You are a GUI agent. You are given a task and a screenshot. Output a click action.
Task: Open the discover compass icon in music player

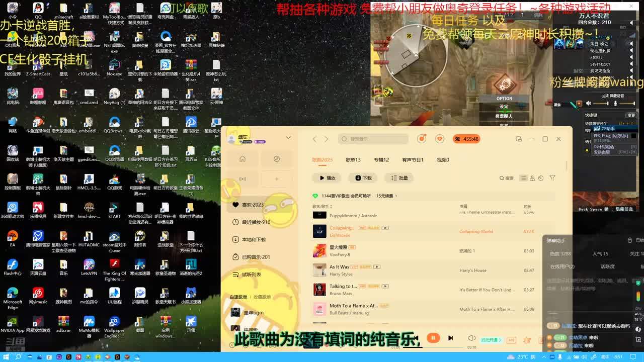[x=276, y=159]
